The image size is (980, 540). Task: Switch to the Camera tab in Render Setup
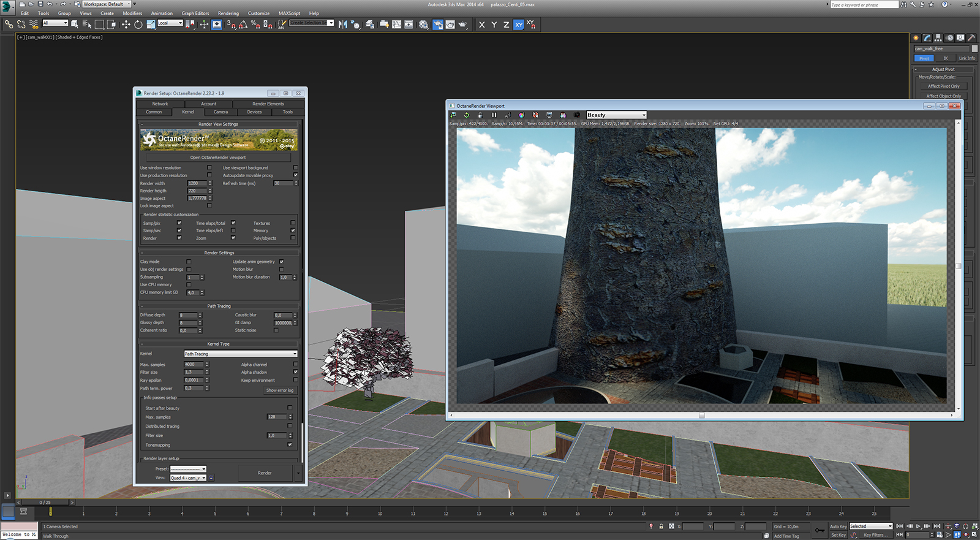tap(221, 112)
